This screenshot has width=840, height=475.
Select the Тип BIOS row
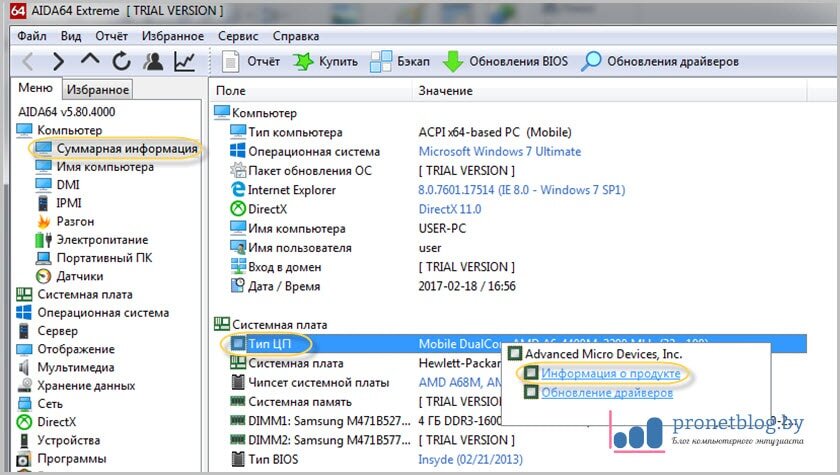click(x=509, y=460)
